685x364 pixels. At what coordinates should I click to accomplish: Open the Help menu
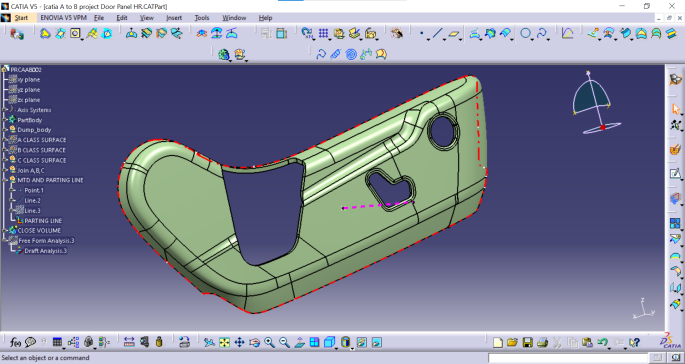pos(265,18)
